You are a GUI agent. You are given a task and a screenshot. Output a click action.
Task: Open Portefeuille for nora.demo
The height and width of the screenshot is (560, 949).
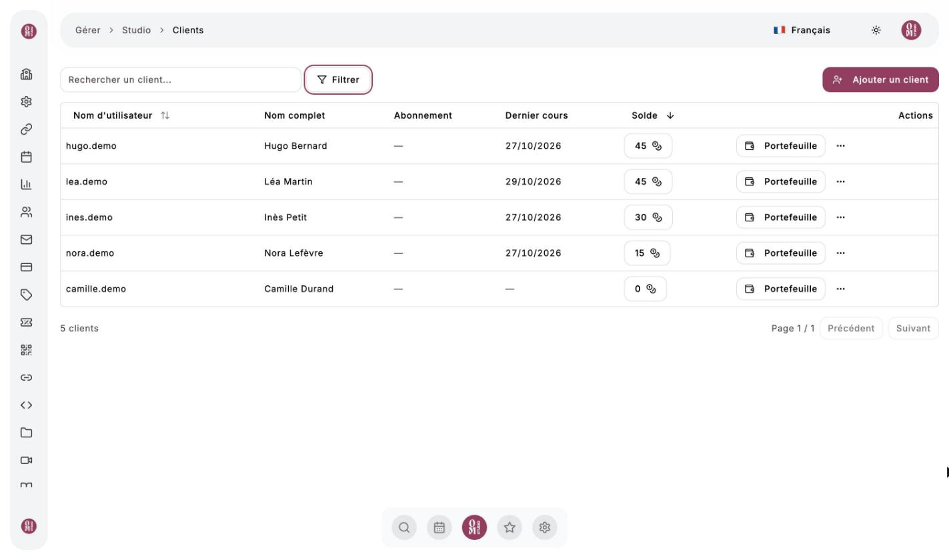pyautogui.click(x=781, y=253)
